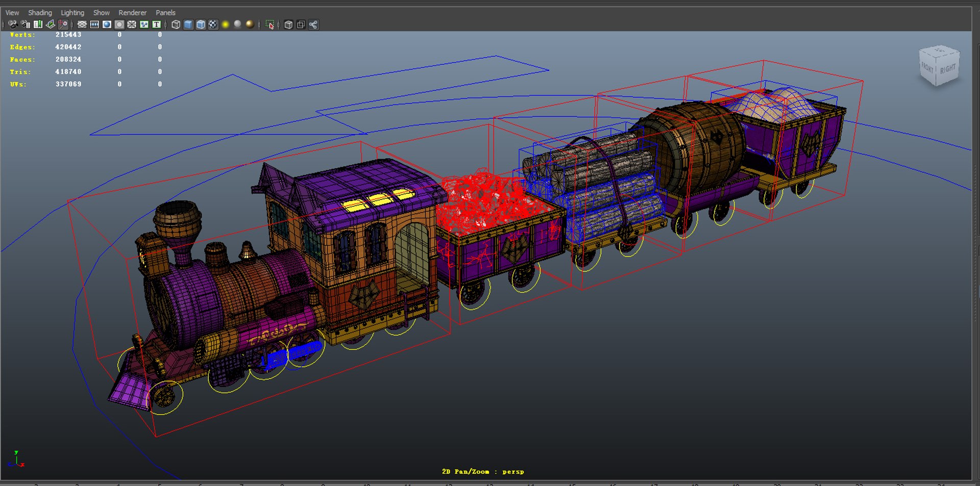The image size is (980, 486).
Task: Toggle the viewport Grid icon
Action: click(x=82, y=24)
